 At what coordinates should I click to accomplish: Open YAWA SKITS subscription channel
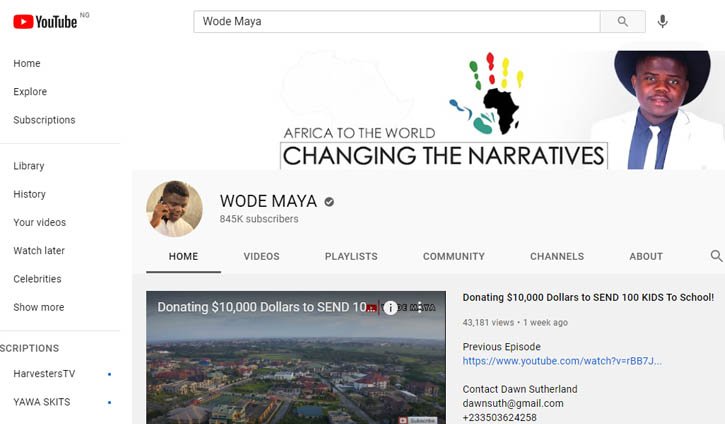click(42, 402)
